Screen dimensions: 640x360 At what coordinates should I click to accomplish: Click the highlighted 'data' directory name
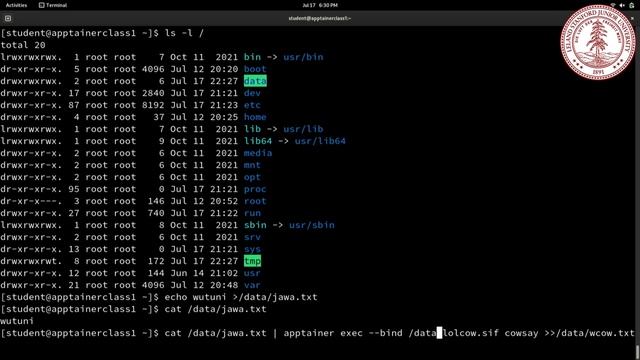(255, 81)
